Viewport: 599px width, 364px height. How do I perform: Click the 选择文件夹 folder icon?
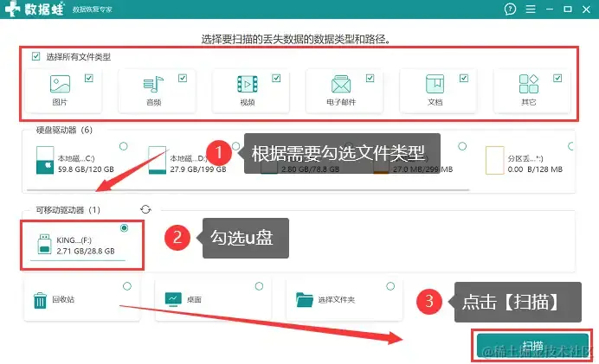[x=305, y=299]
